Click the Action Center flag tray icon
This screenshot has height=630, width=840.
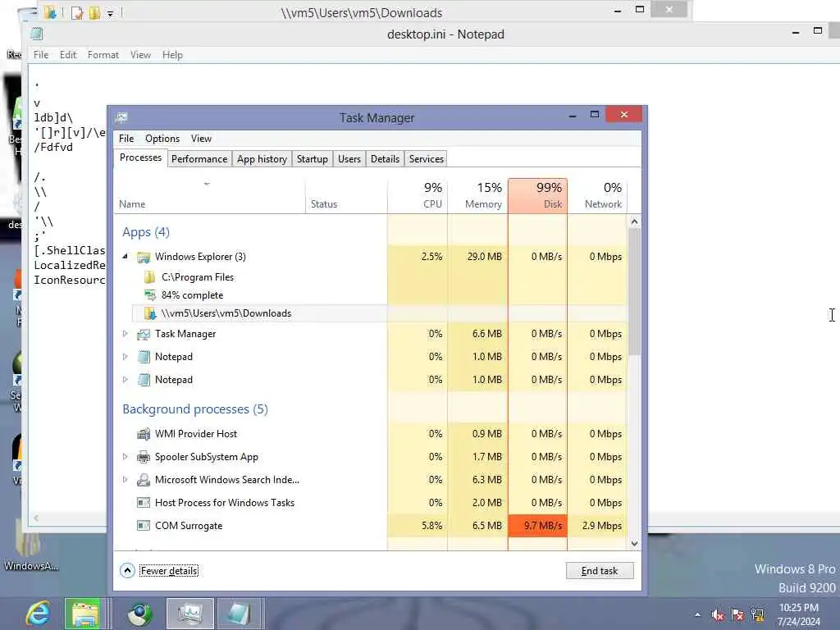pyautogui.click(x=737, y=615)
